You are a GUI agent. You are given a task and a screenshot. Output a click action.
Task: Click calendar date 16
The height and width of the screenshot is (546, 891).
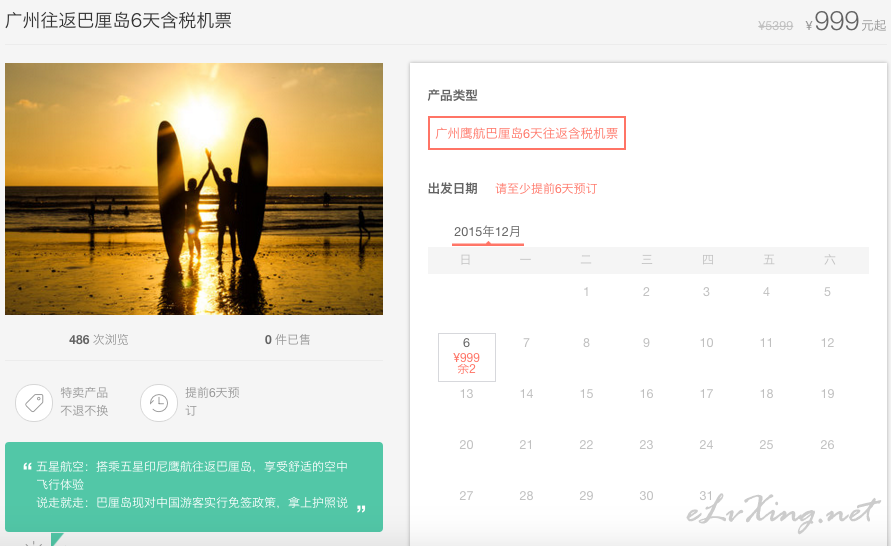(x=647, y=394)
